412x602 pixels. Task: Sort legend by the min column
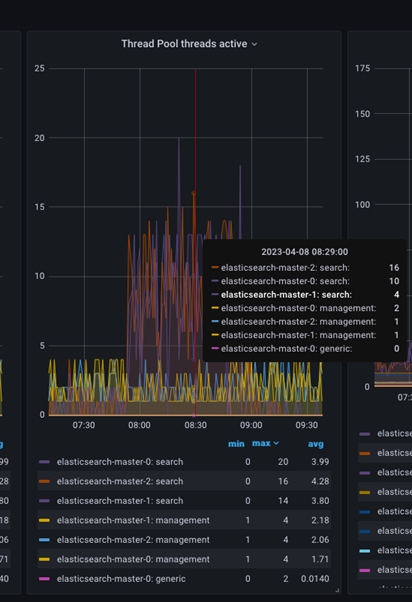click(236, 444)
